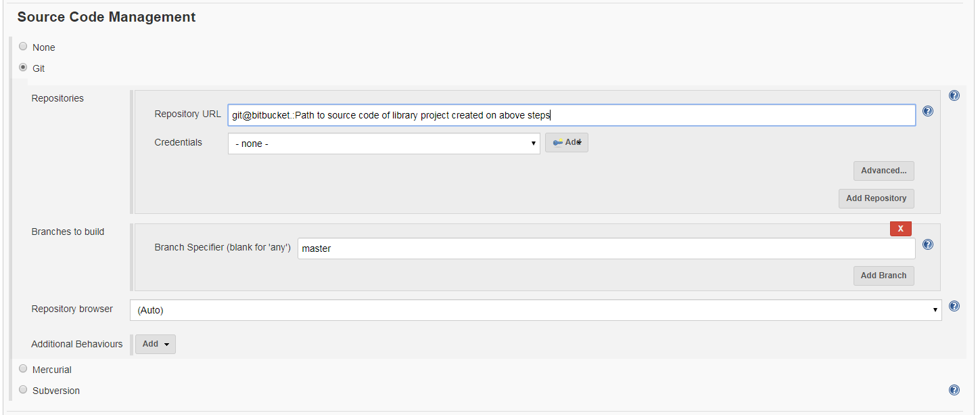The height and width of the screenshot is (415, 980).
Task: Open help for Repository browser
Action: (x=954, y=306)
